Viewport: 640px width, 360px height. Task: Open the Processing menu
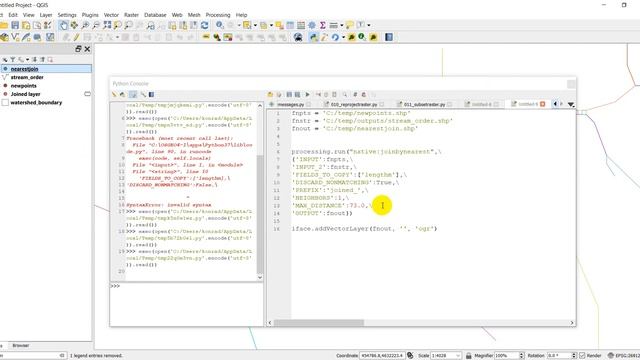pyautogui.click(x=218, y=15)
